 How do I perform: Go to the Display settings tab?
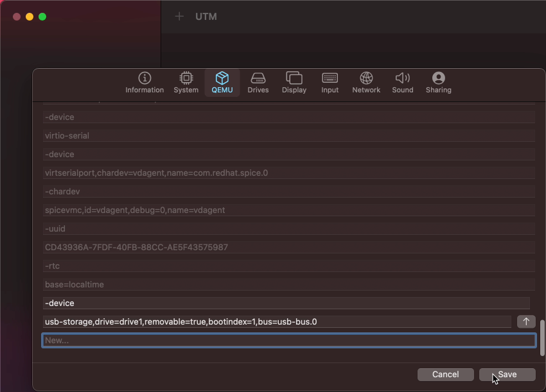[x=294, y=83]
